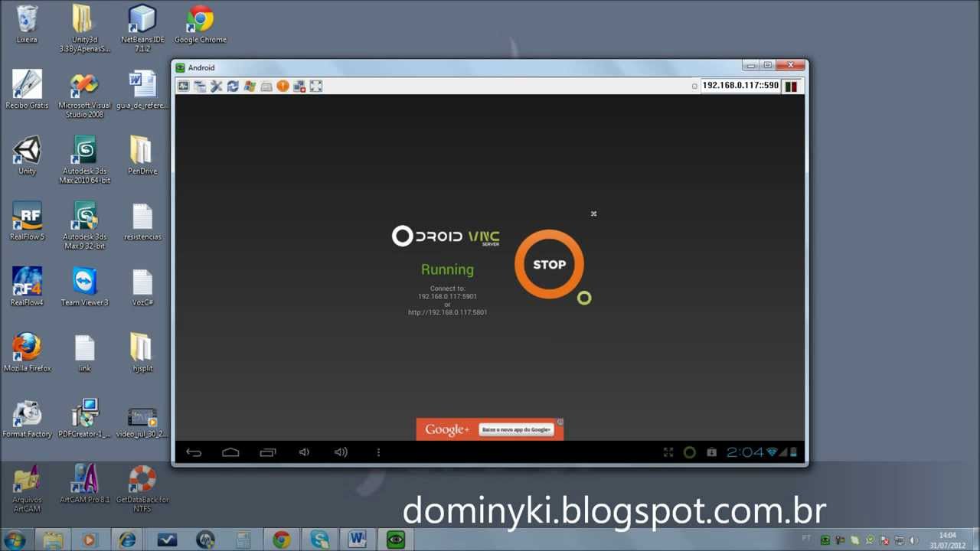Image resolution: width=980 pixels, height=551 pixels.
Task: Click the text 192.168.0.117:5901
Action: point(448,296)
